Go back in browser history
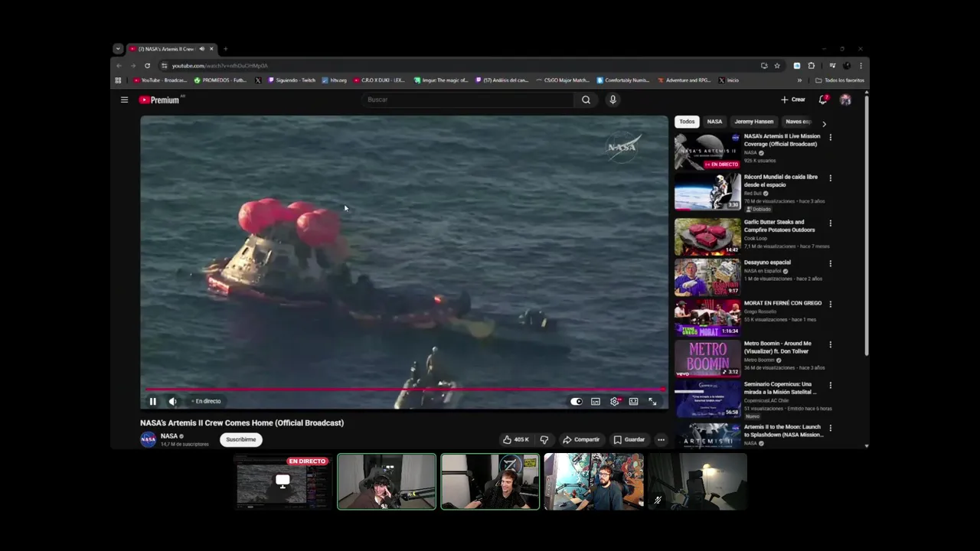 pyautogui.click(x=119, y=66)
